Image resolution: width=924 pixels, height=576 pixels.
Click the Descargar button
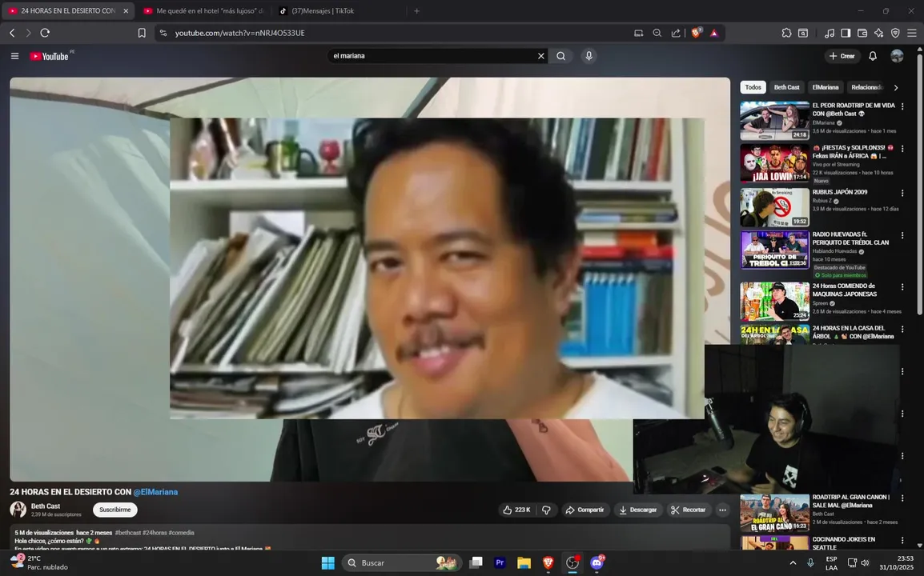point(638,510)
